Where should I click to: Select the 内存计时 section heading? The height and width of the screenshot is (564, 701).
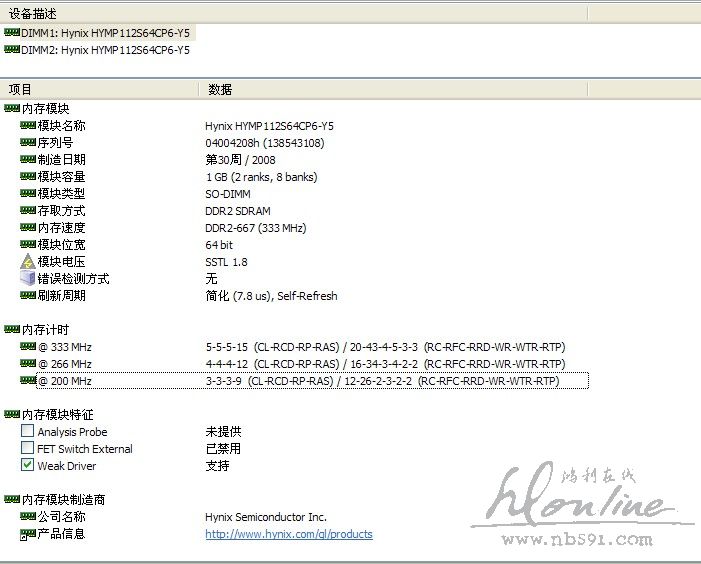(x=46, y=330)
